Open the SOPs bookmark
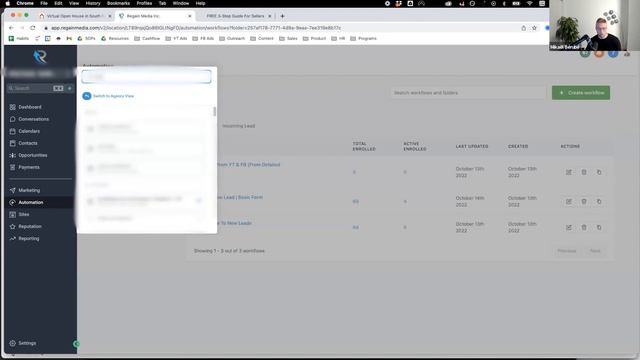The width and height of the screenshot is (640, 360). [x=87, y=38]
